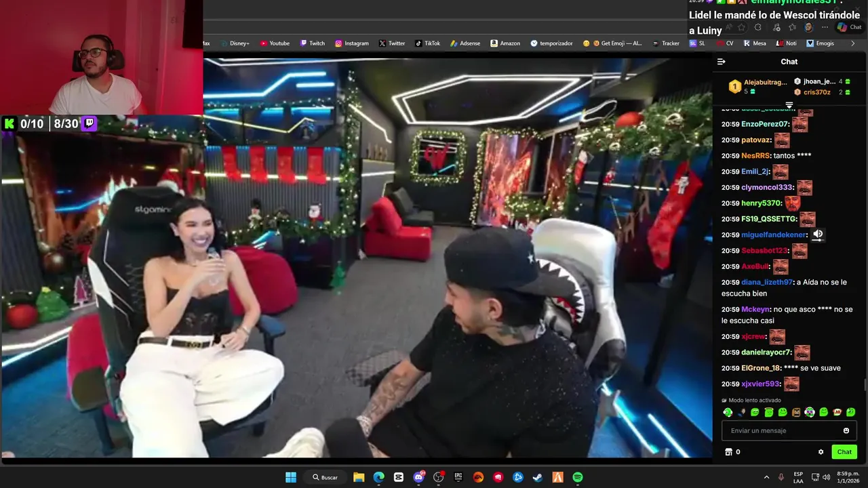
Task: Open the Twitch bookmark
Action: [x=313, y=43]
